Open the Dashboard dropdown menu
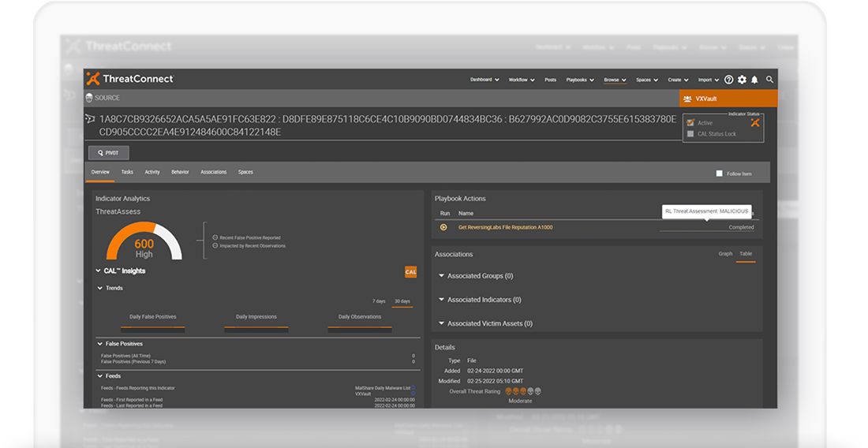The height and width of the screenshot is (448, 868). 485,80
